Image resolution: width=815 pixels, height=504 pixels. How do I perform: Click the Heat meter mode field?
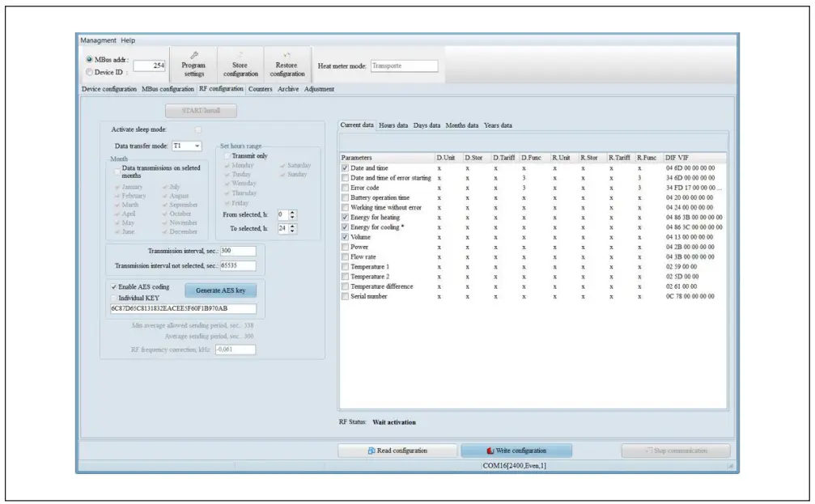point(403,66)
